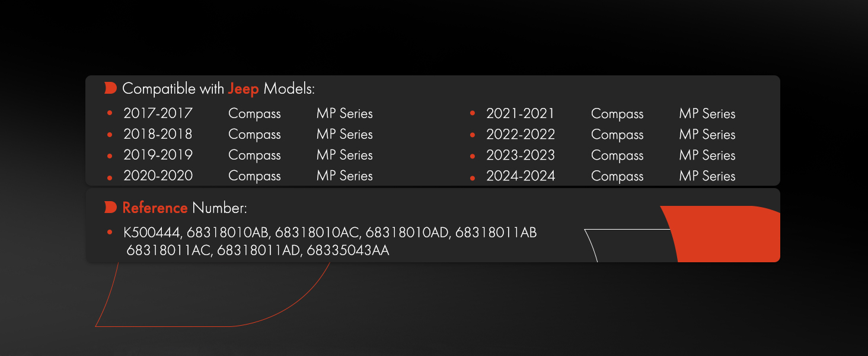Click part number 68318011AB

click(496, 233)
